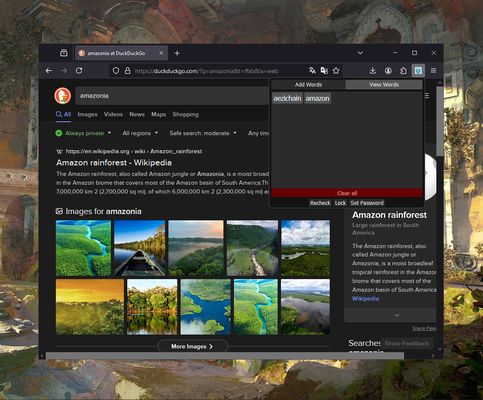The height and width of the screenshot is (400, 483).
Task: Select the All results tab
Action: click(x=63, y=114)
